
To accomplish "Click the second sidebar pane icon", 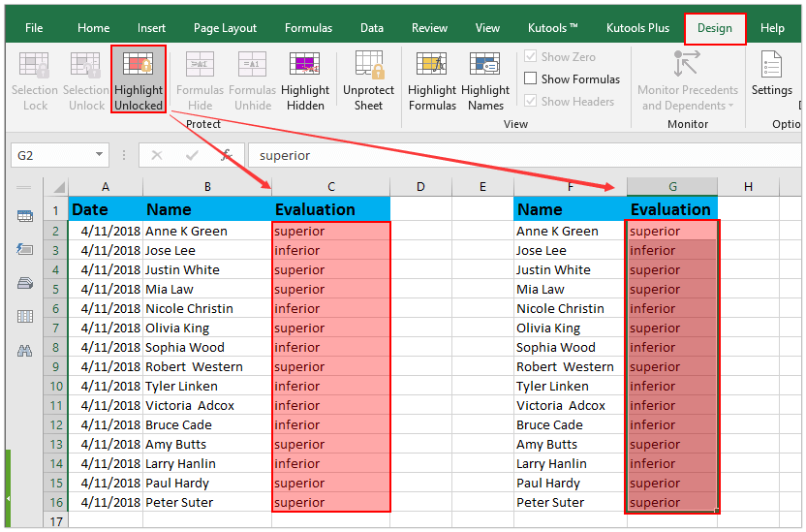I will [x=24, y=250].
